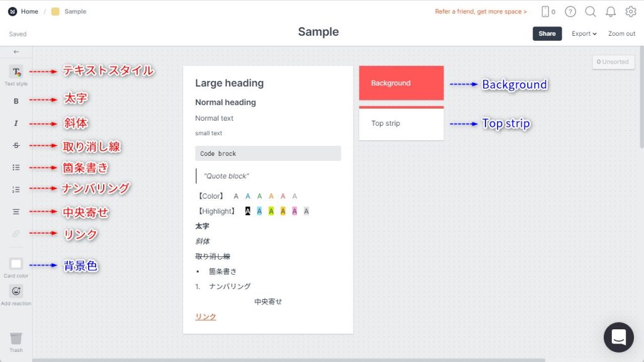This screenshot has height=362, width=644.
Task: Open the Export dropdown
Action: 584,34
